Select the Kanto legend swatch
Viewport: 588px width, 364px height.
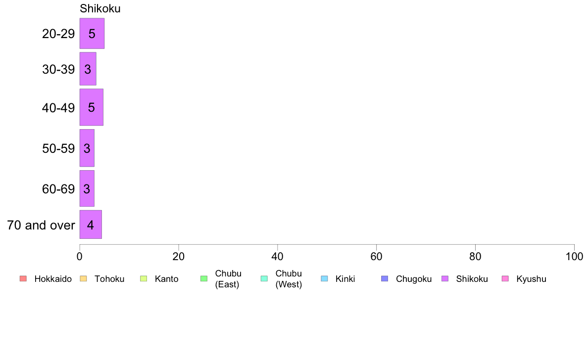[x=144, y=278]
